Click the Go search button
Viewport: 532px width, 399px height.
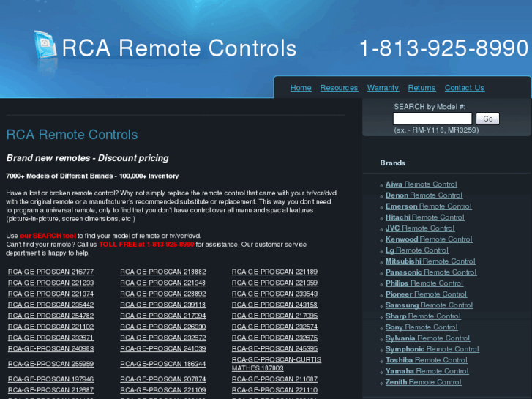pos(487,119)
